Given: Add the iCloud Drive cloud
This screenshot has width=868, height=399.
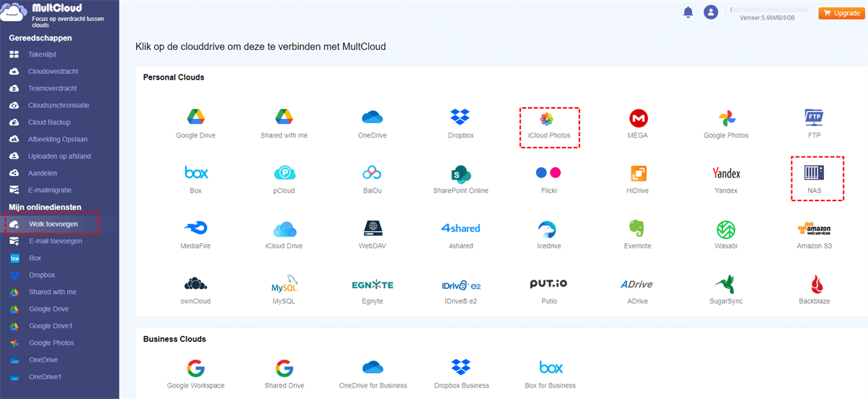Looking at the screenshot, I should 284,229.
